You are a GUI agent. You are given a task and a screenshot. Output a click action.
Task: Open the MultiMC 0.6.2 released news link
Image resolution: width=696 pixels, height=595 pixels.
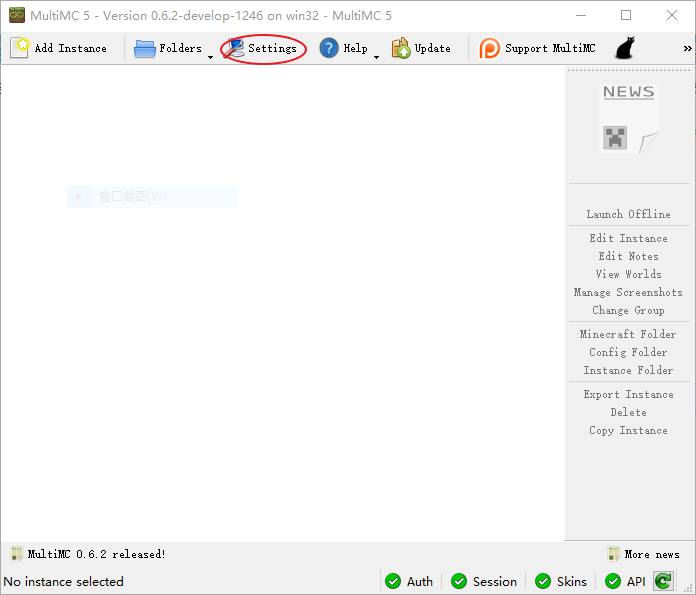pyautogui.click(x=96, y=554)
